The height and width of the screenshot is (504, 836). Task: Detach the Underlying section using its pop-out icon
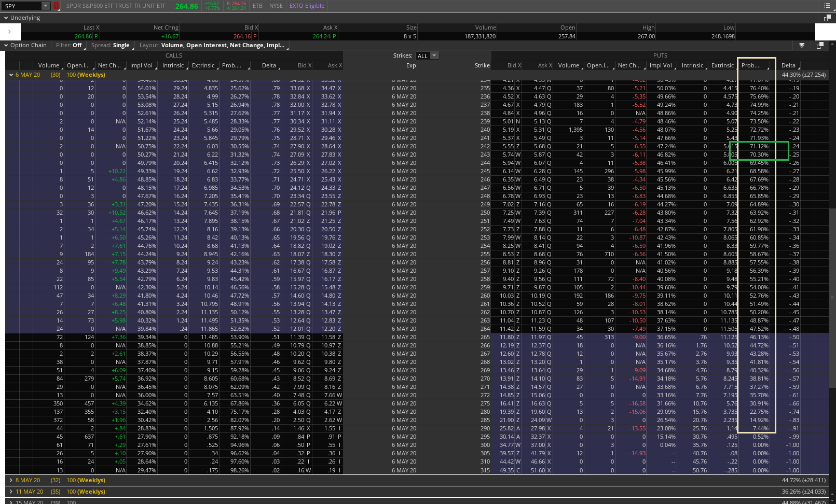[x=827, y=17]
